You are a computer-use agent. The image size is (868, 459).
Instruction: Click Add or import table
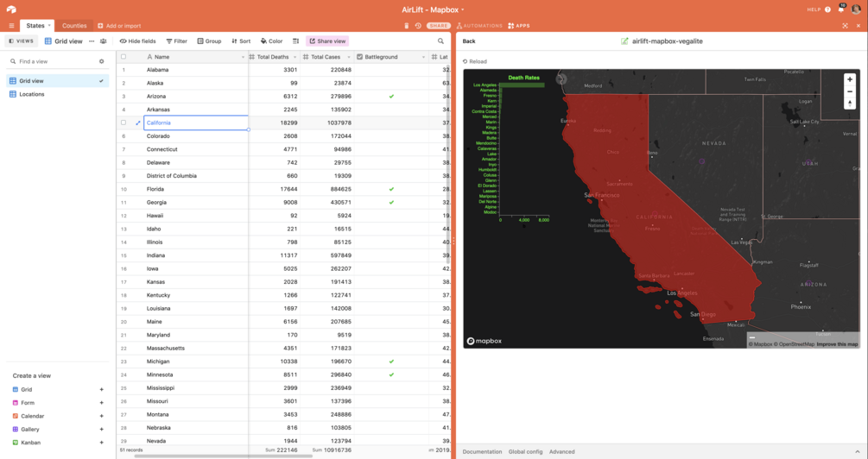pos(119,25)
